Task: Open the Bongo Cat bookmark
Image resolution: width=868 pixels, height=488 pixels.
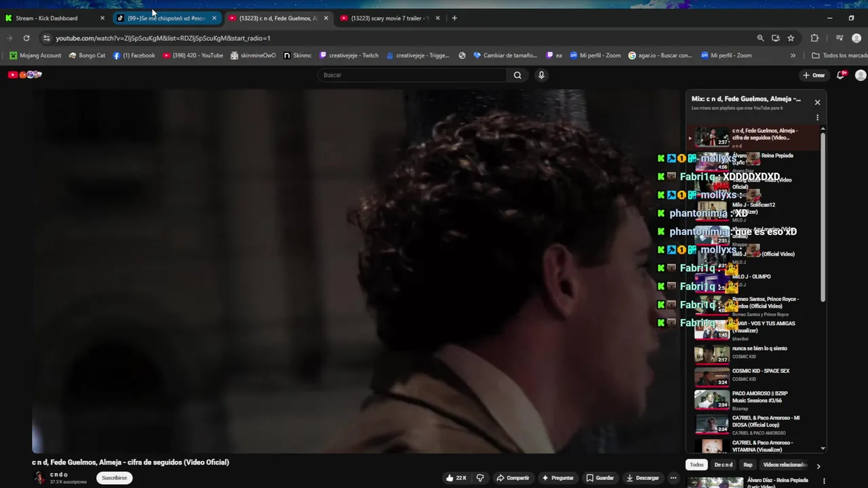Action: point(87,56)
